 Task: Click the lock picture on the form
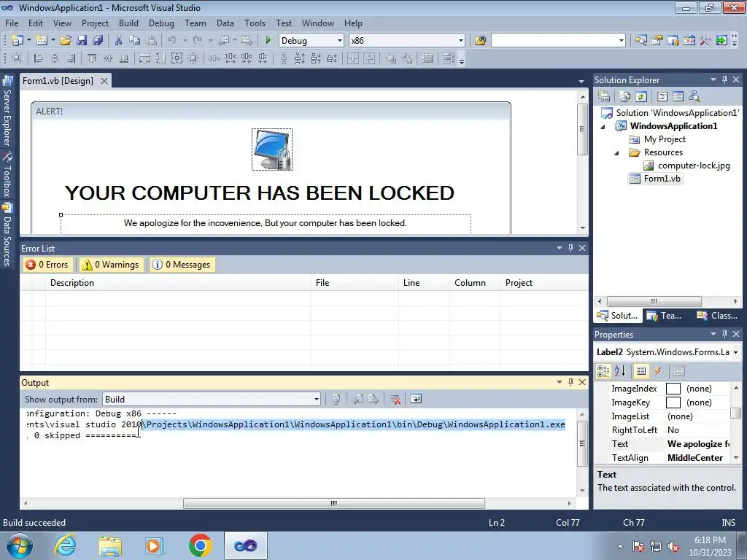pos(272,149)
